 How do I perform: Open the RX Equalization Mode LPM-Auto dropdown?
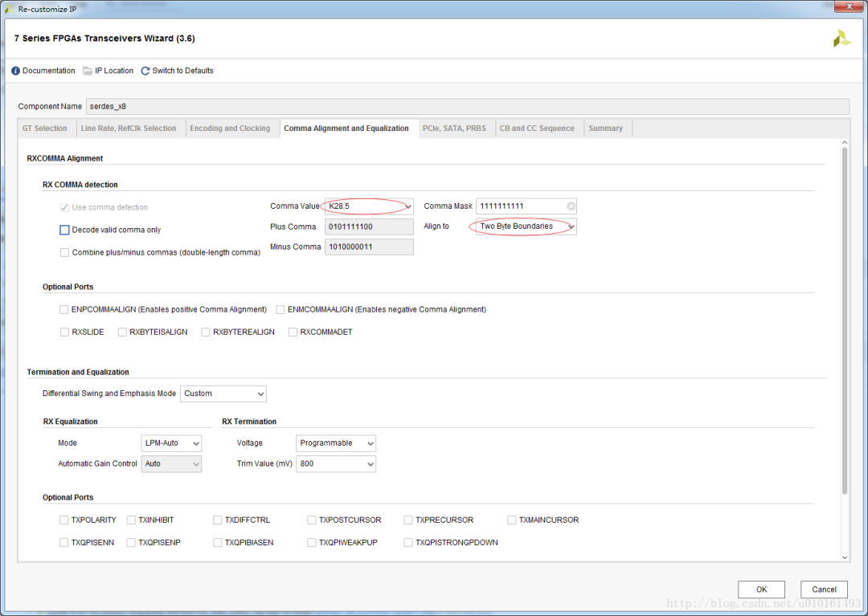pyautogui.click(x=171, y=443)
